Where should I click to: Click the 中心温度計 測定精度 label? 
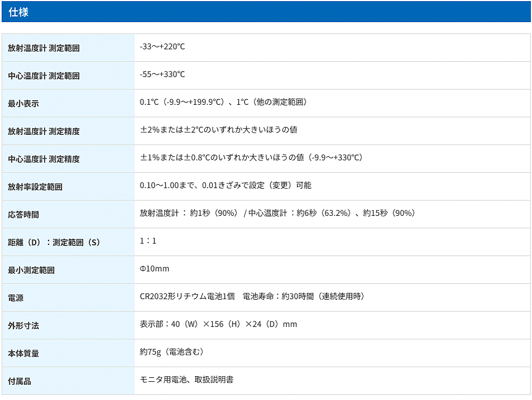pos(44,159)
